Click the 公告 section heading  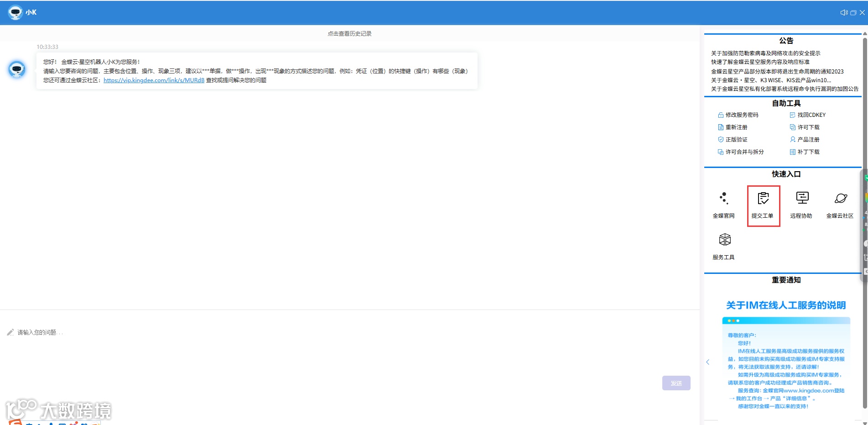pyautogui.click(x=786, y=41)
